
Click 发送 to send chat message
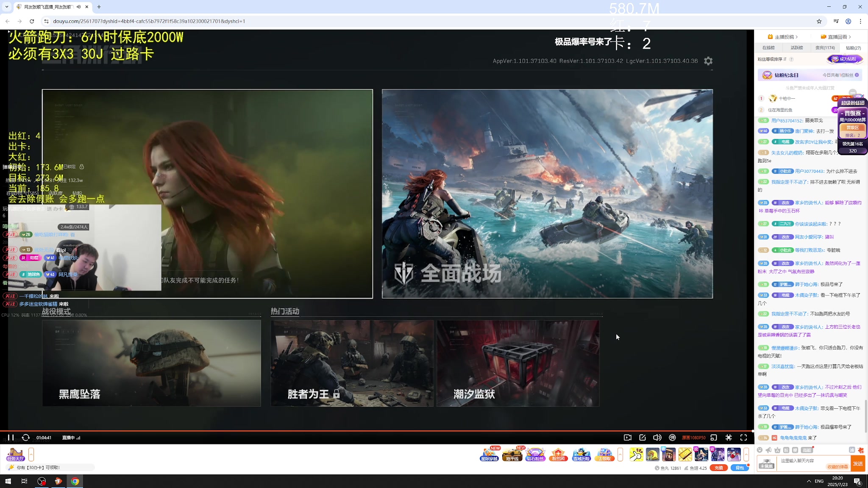tap(858, 463)
